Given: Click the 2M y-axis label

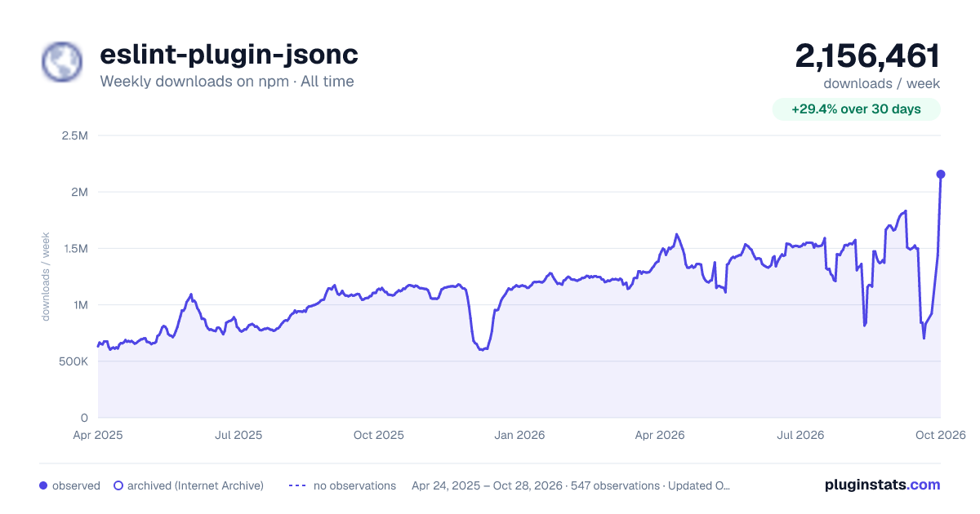Looking at the screenshot, I should coord(79,192).
